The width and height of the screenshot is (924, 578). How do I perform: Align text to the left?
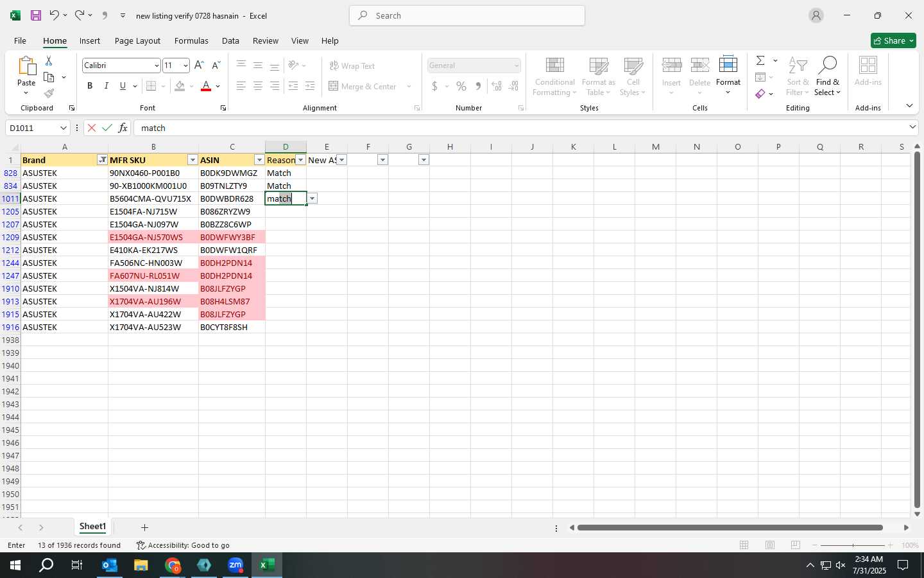coord(241,86)
